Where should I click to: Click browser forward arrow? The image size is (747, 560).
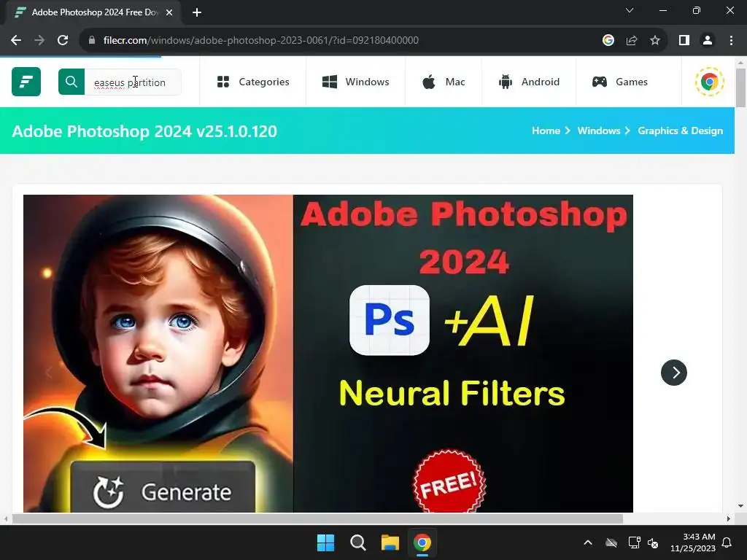[39, 41]
